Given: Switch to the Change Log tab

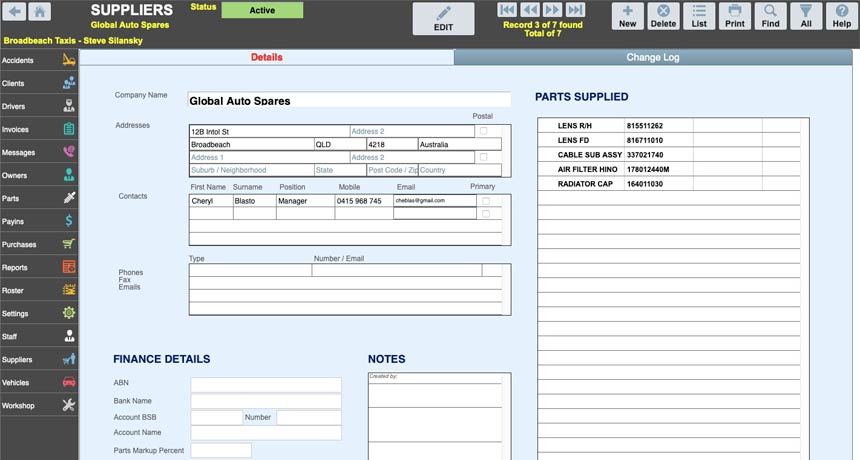Looking at the screenshot, I should [652, 58].
